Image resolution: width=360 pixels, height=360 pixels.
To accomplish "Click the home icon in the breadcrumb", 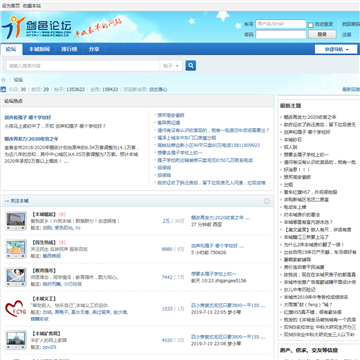I will coord(4,80).
